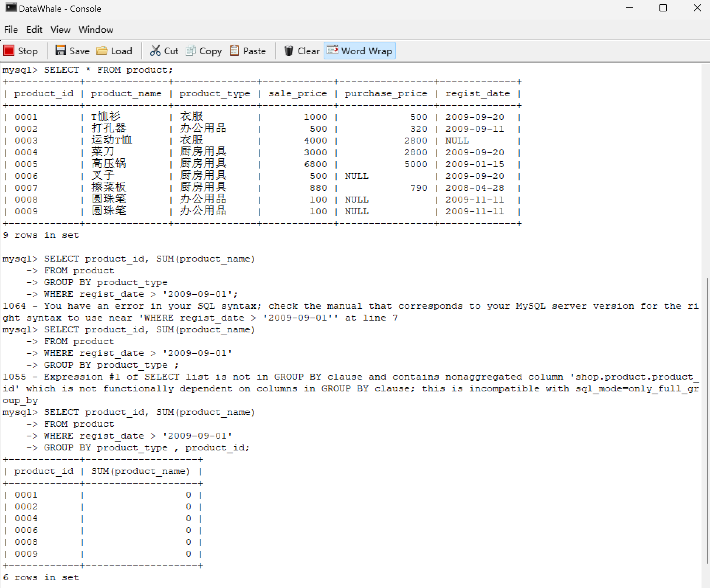Click the Paste clipboard icon
This screenshot has width=710, height=588.
[234, 51]
